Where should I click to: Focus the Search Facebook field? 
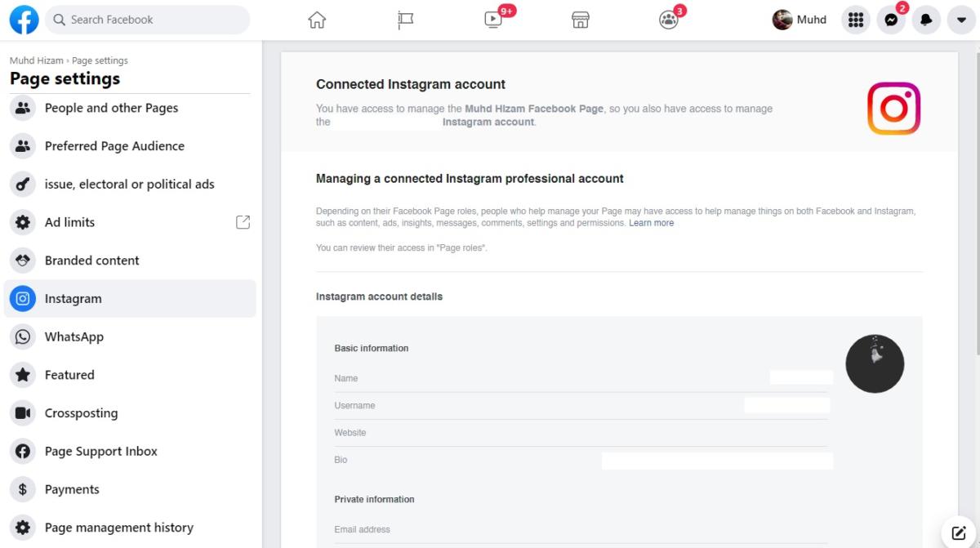tap(147, 20)
